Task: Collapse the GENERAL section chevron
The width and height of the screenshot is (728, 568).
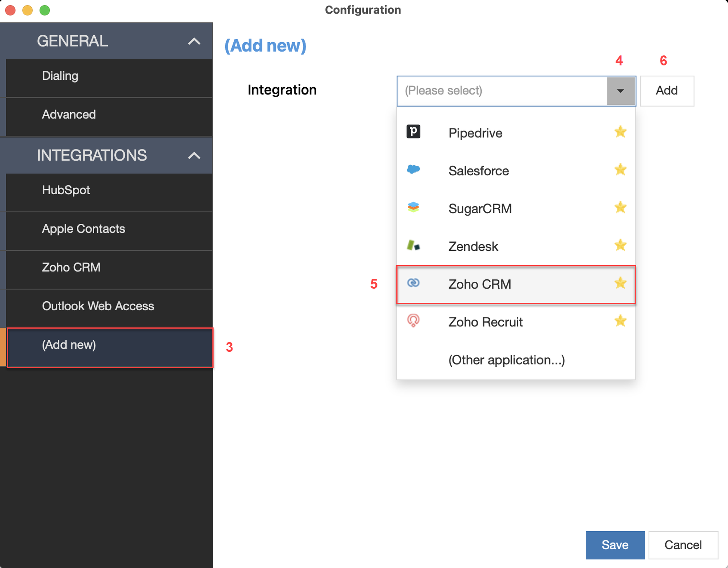Action: coord(194,41)
